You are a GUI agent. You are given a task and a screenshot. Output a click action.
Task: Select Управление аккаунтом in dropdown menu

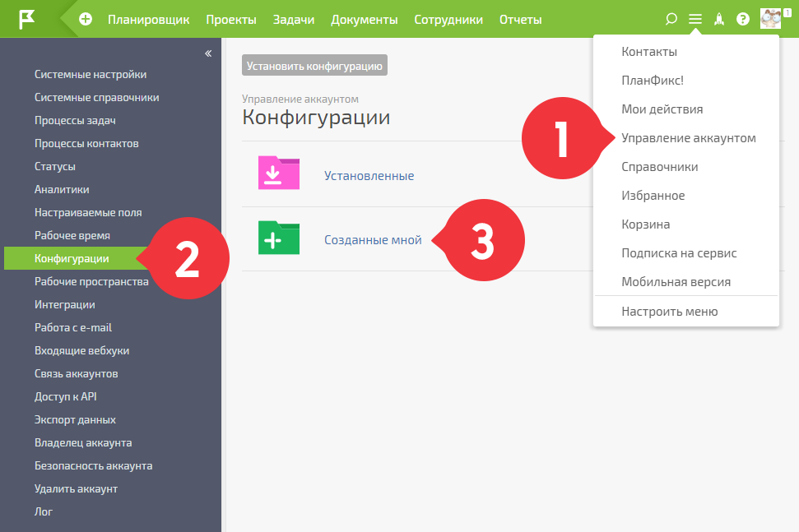point(689,138)
